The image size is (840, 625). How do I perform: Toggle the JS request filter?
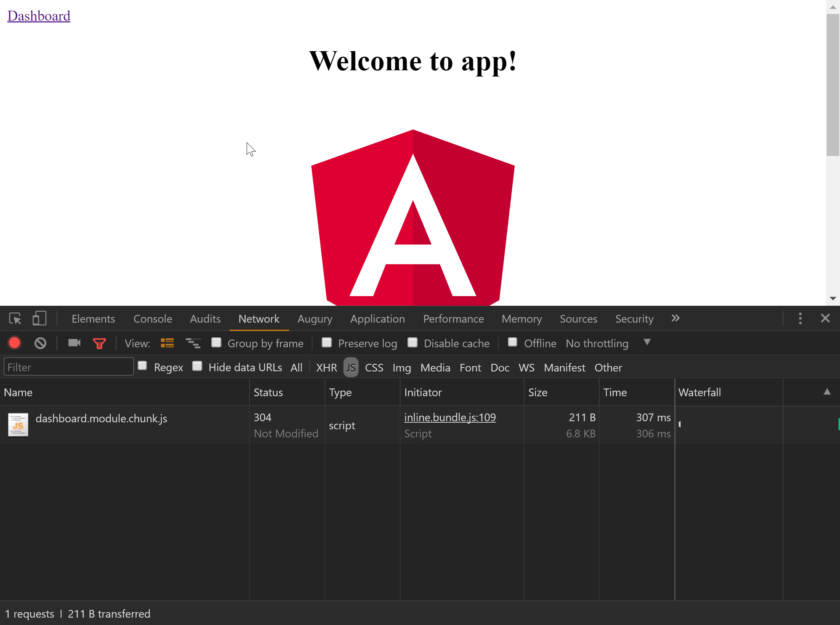[x=351, y=367]
